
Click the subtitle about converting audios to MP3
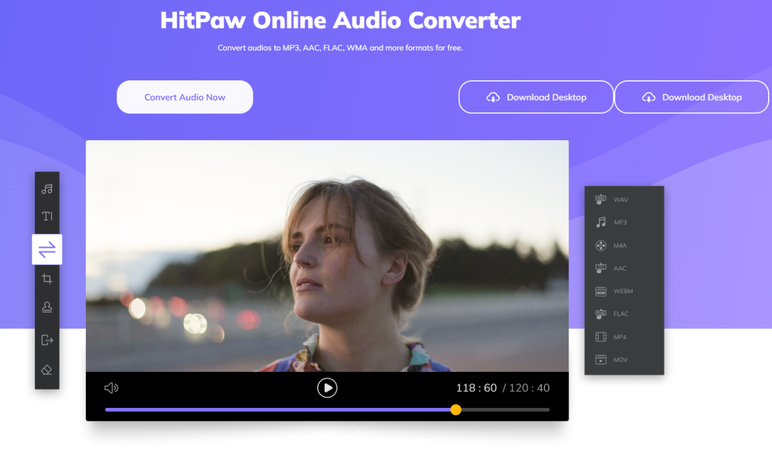340,48
